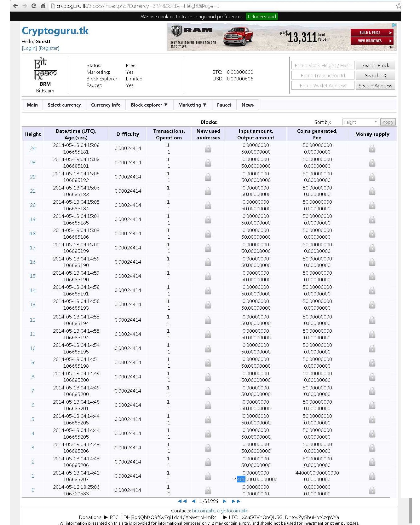Click New used addresses lock icon row 17

208,248
